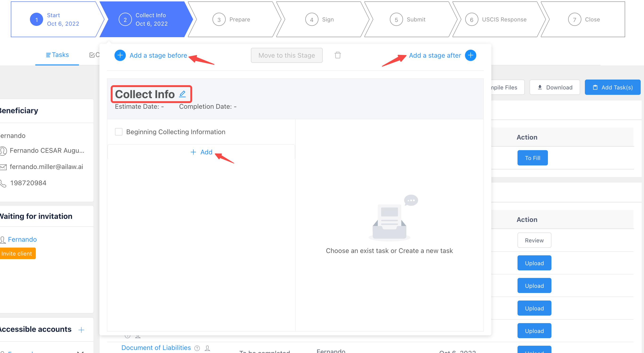Screen dimensions: 644x353
Task: Click the stage 4 Sign circle number
Action: 312,20
